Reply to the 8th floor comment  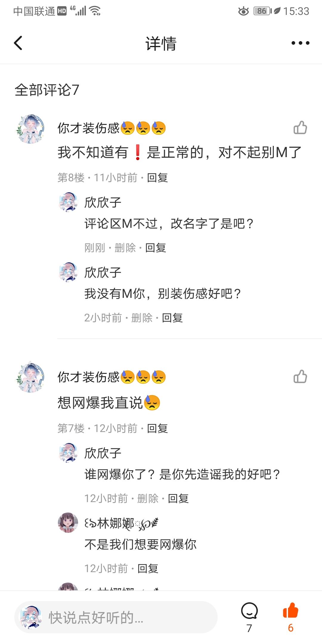[x=157, y=178]
